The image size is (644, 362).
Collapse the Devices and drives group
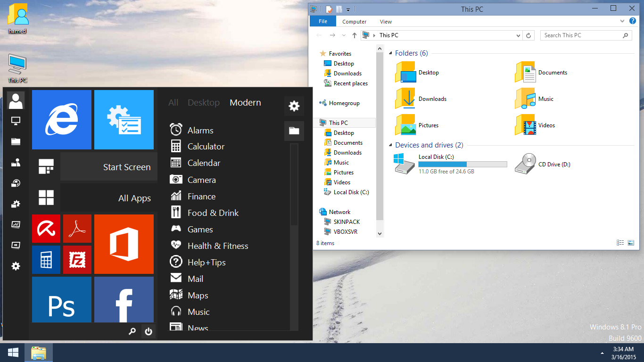tap(391, 146)
